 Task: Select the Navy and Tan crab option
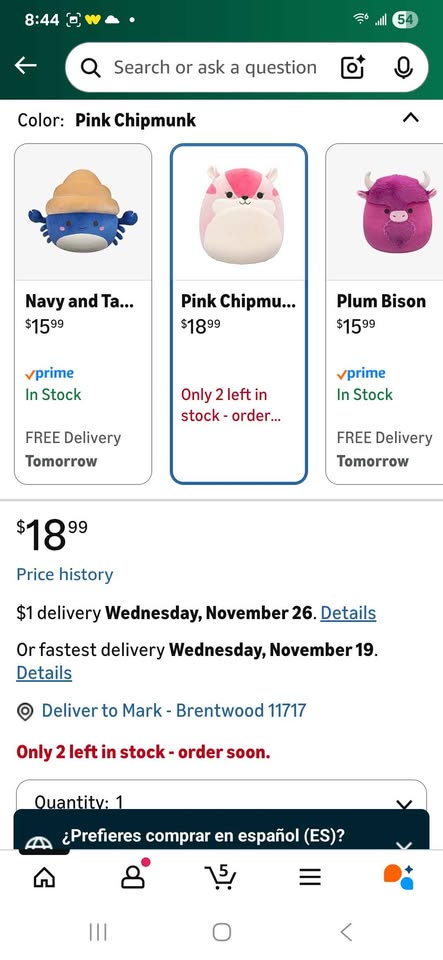coord(83,314)
